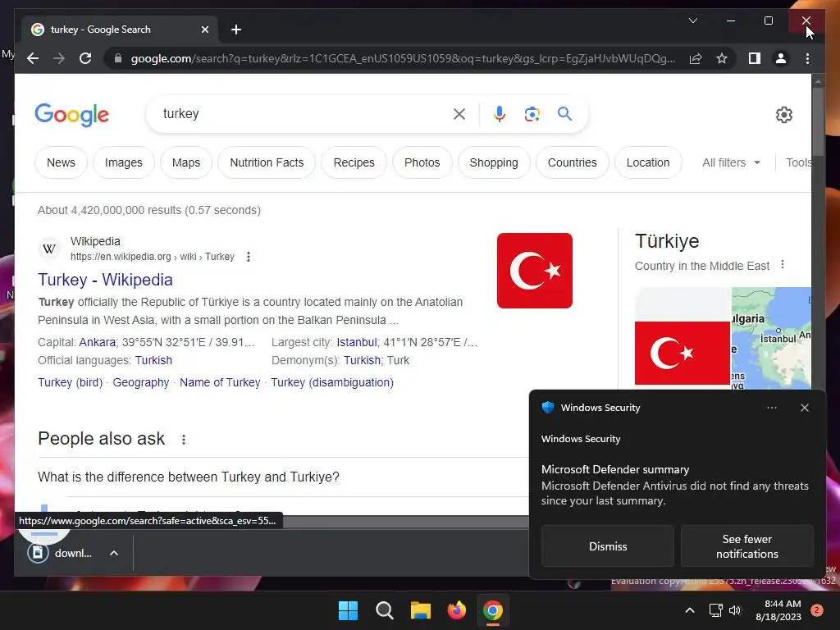Open the network icon in system tray
The width and height of the screenshot is (840, 630).
click(715, 610)
